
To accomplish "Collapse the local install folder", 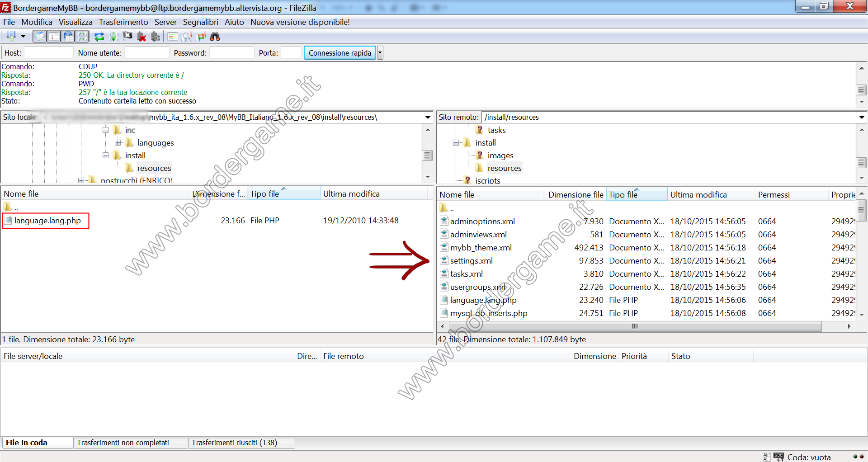I will (x=105, y=155).
